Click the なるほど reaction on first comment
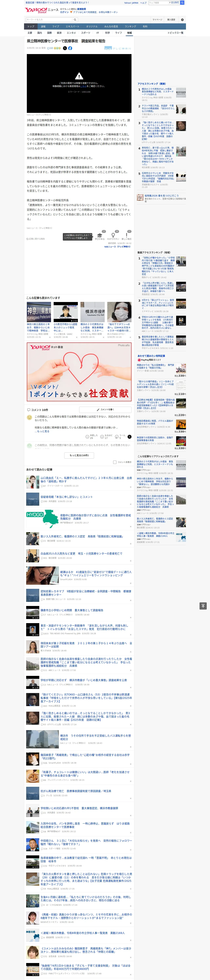 click(x=102, y=437)
